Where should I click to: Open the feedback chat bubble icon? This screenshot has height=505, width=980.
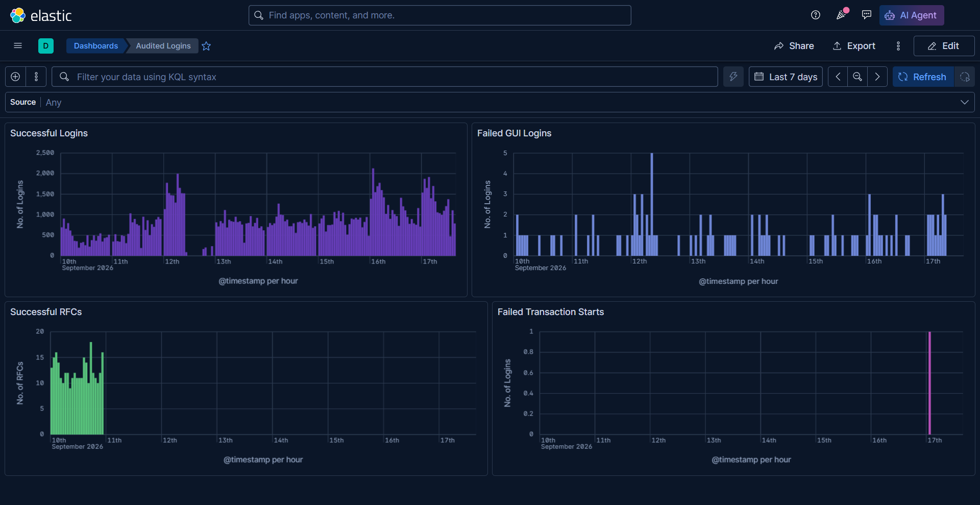tap(867, 15)
